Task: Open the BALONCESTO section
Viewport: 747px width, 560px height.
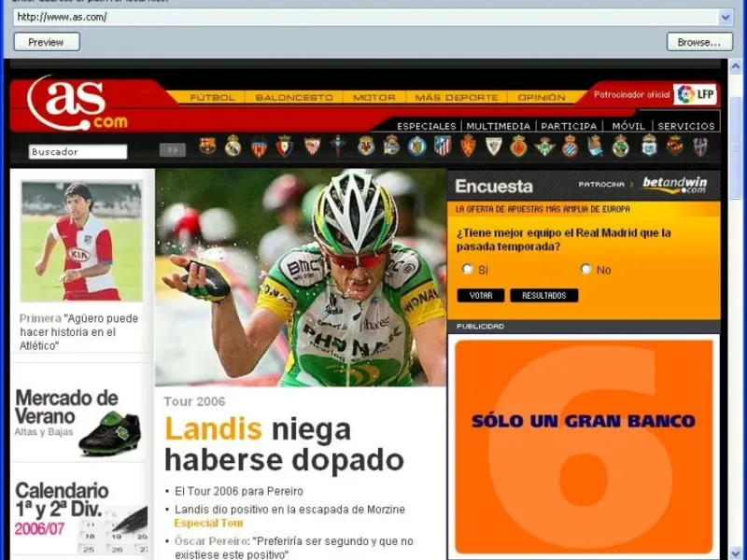Action: tap(294, 98)
